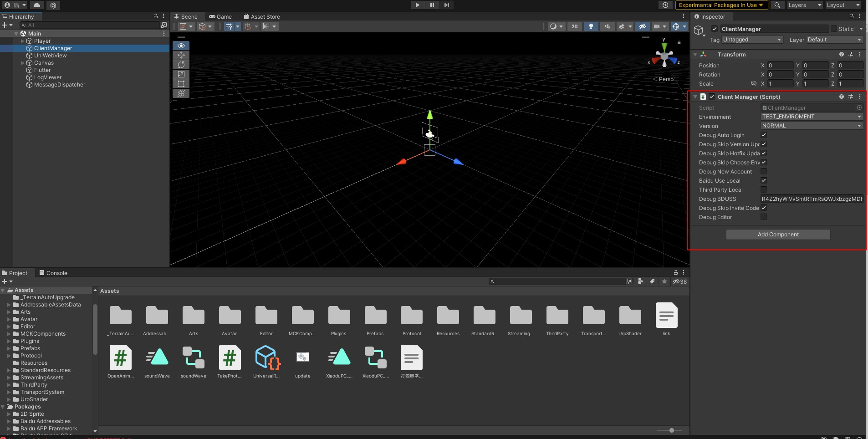Enable the Third Party Local checkbox

pos(764,190)
